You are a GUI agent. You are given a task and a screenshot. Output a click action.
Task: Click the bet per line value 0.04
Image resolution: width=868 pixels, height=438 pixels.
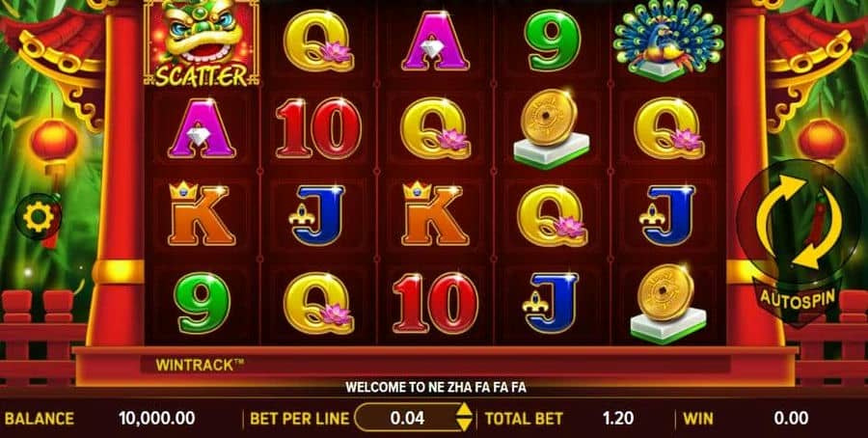[x=407, y=418]
